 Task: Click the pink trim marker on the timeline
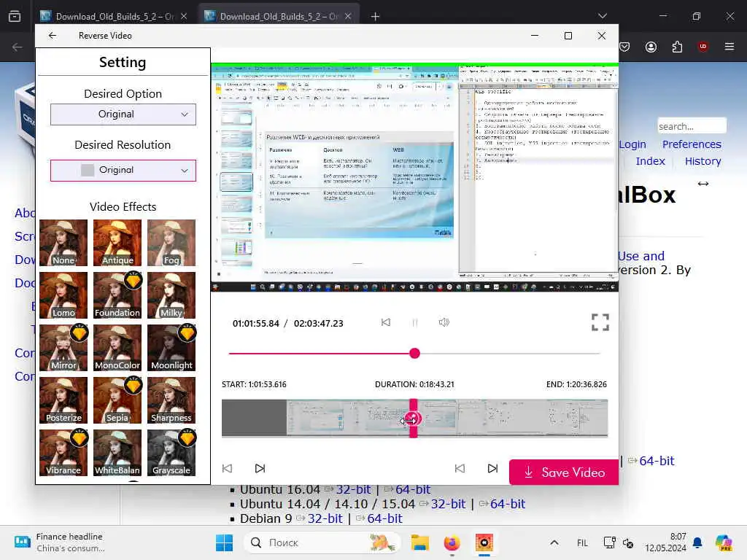(x=414, y=418)
